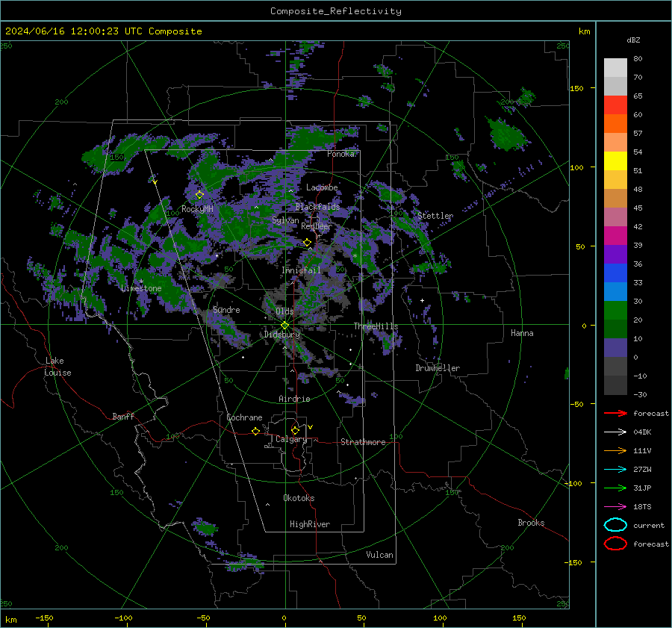Click the Sundre town label
Screen dimensions: 672x628
click(x=226, y=309)
